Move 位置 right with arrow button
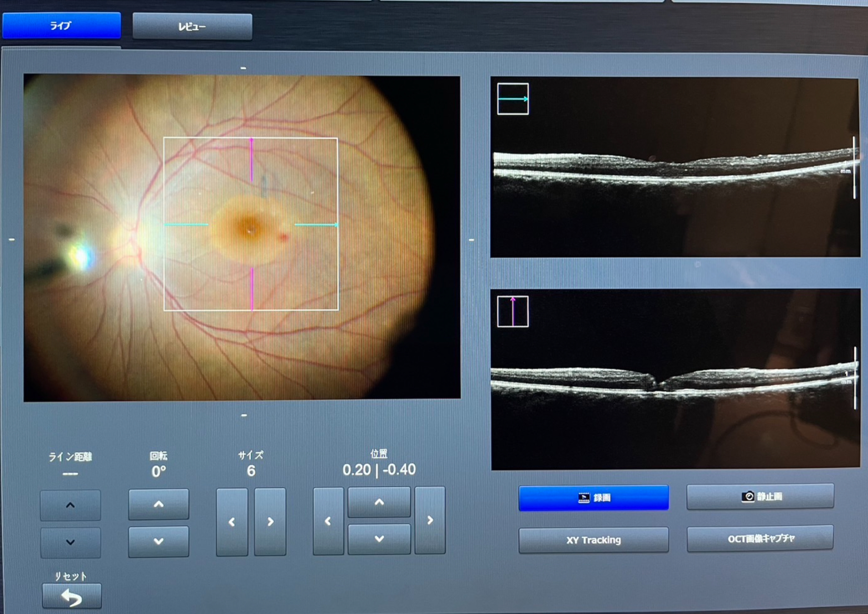This screenshot has height=614, width=868. coord(430,520)
